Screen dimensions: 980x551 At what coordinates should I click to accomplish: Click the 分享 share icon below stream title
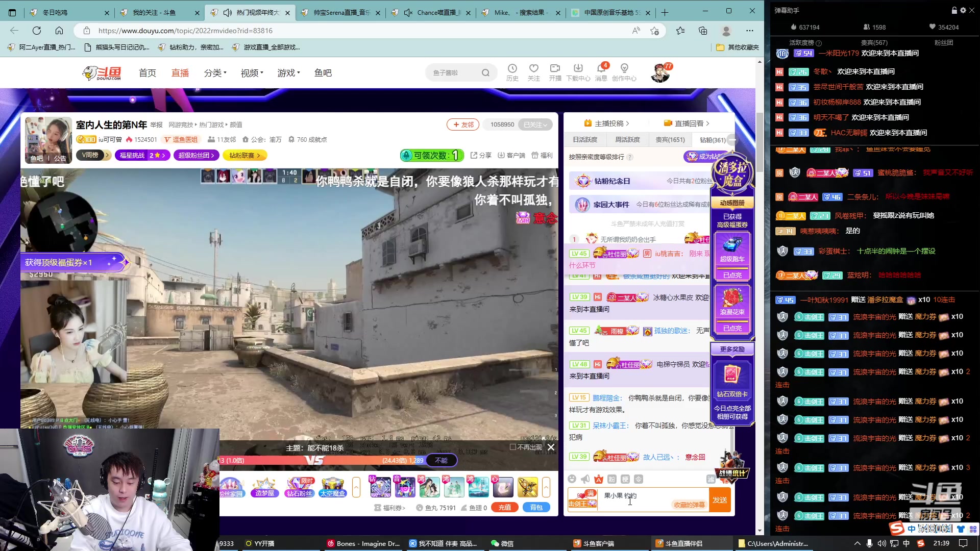481,155
